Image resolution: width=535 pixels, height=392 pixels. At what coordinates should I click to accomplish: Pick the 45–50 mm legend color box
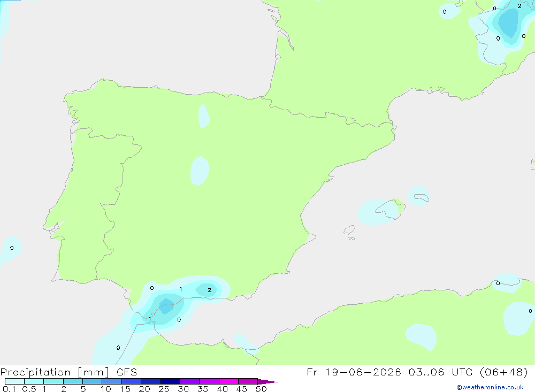click(x=248, y=381)
